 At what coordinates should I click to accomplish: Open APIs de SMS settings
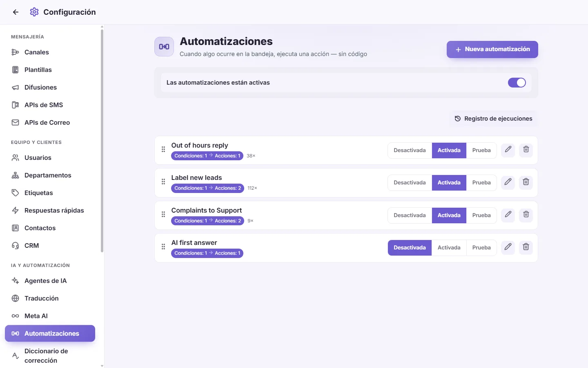pos(50,105)
